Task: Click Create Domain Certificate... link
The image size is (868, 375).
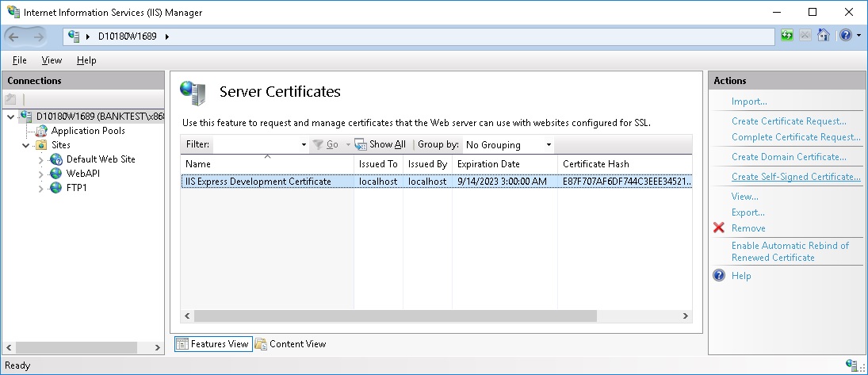Action: tap(789, 157)
